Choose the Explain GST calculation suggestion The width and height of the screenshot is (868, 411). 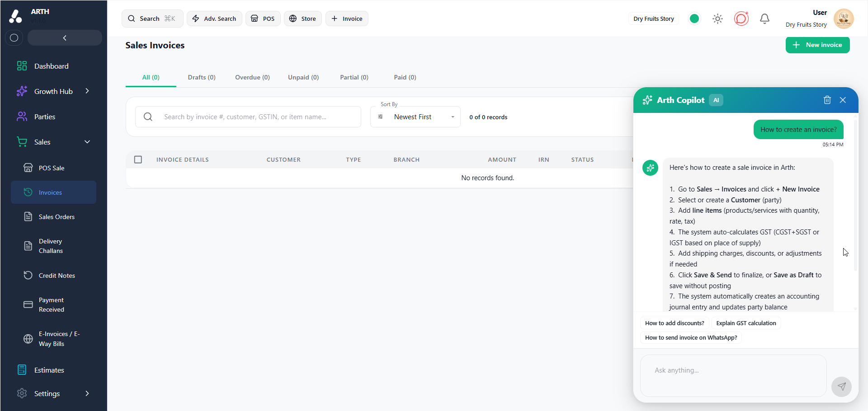tap(746, 323)
